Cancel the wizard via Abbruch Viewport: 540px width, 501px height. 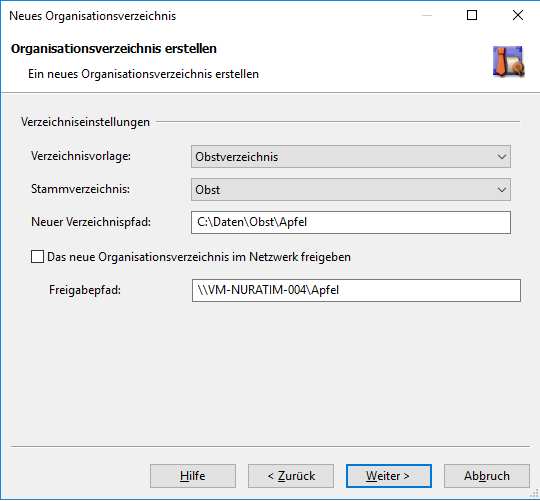487,476
